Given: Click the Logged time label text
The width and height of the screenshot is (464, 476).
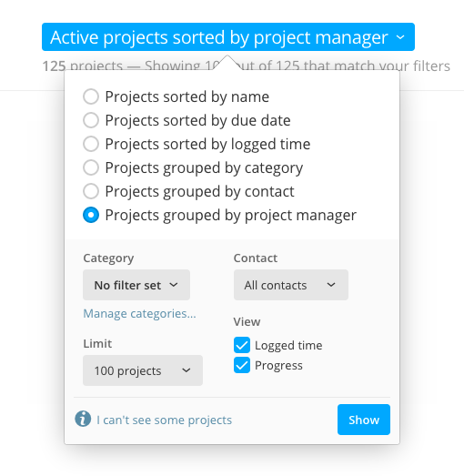Looking at the screenshot, I should click(x=288, y=346).
